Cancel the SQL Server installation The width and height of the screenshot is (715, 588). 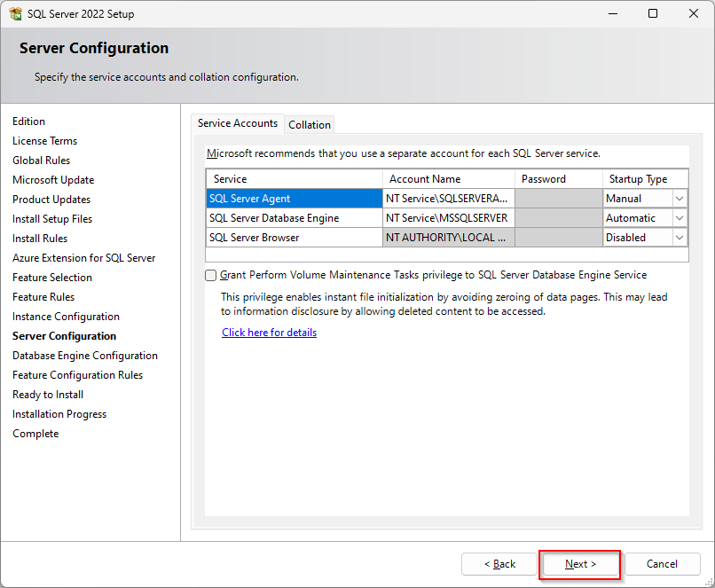[662, 564]
